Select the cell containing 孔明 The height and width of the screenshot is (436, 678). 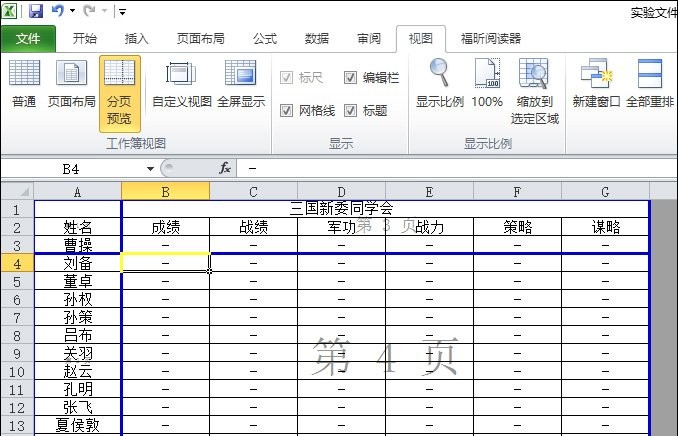coord(77,389)
